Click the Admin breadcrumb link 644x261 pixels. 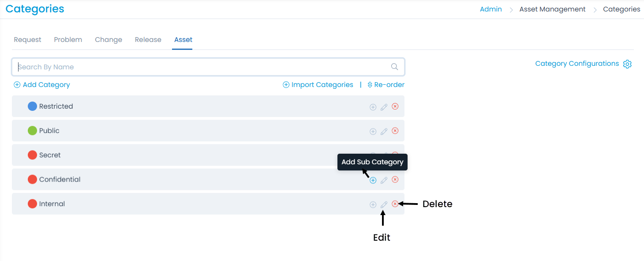click(491, 9)
